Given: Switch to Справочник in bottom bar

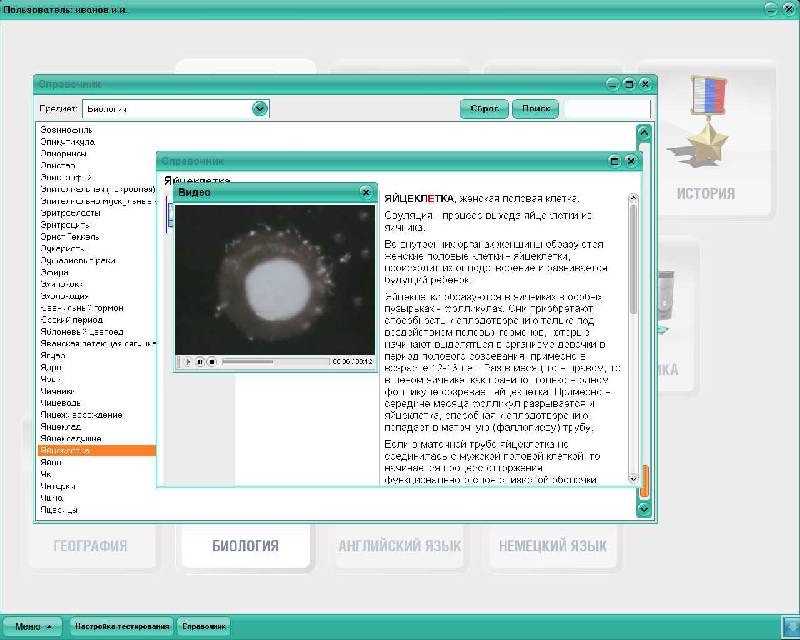Looking at the screenshot, I should (x=204, y=626).
